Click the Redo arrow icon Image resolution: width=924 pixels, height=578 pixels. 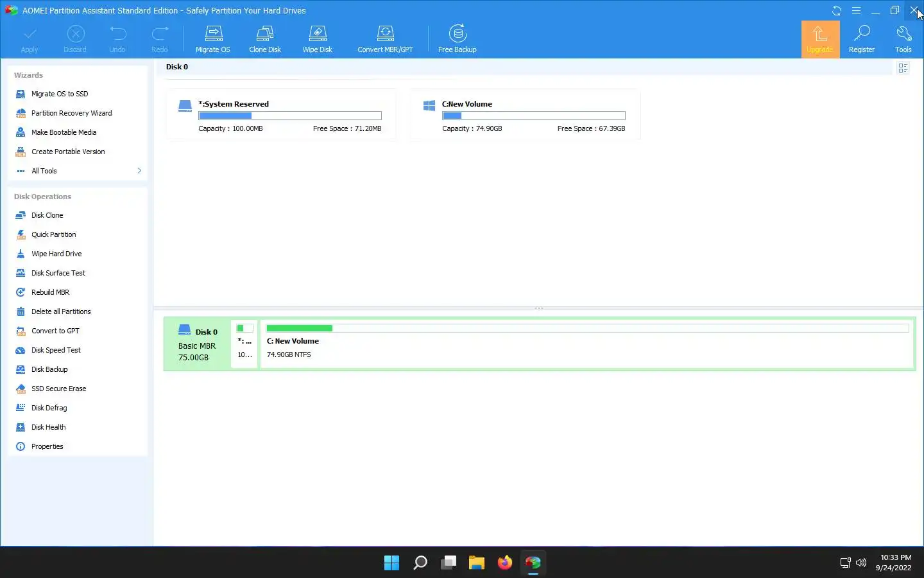[x=160, y=33]
